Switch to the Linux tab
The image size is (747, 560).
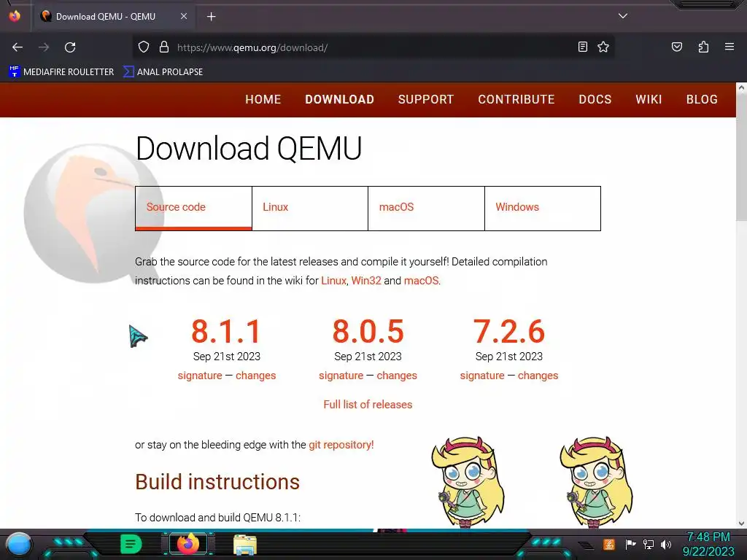click(309, 208)
